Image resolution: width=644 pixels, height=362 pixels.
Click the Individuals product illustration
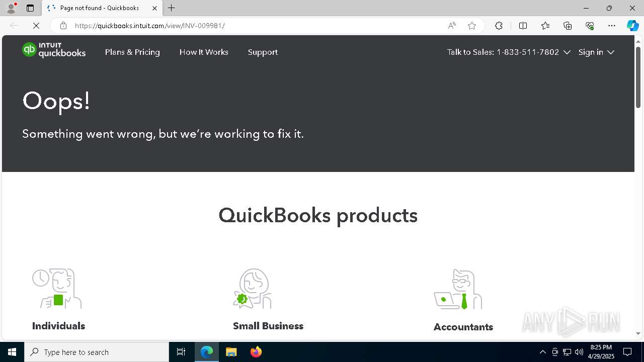[x=57, y=288]
